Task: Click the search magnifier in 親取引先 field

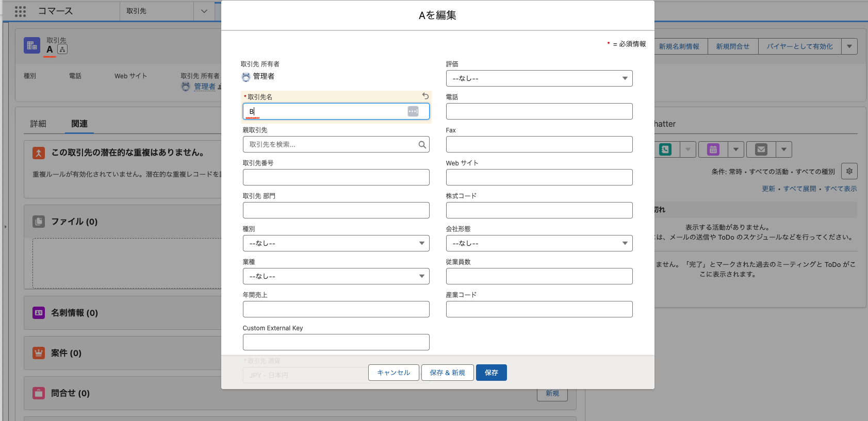Action: [422, 145]
